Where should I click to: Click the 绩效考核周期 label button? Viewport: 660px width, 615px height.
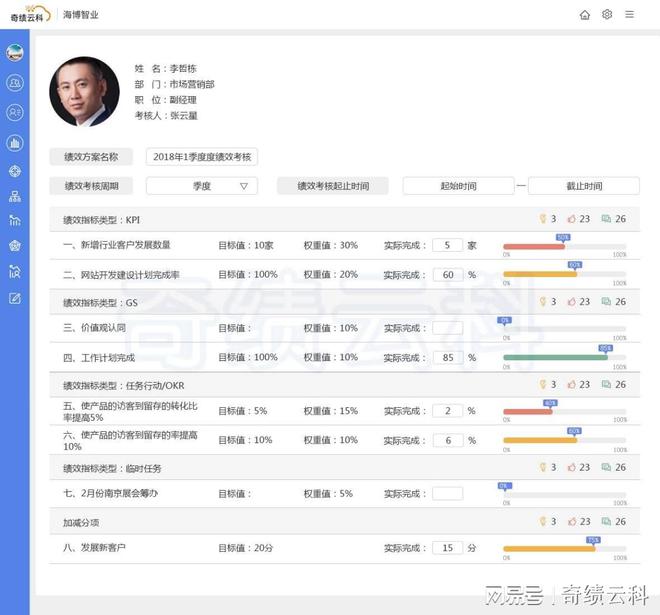click(x=91, y=186)
